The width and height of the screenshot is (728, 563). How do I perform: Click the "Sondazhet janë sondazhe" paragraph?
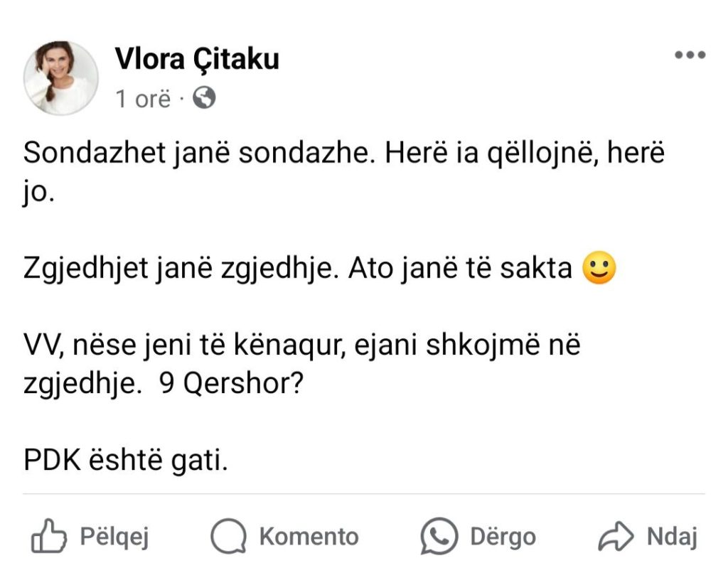pyautogui.click(x=344, y=172)
